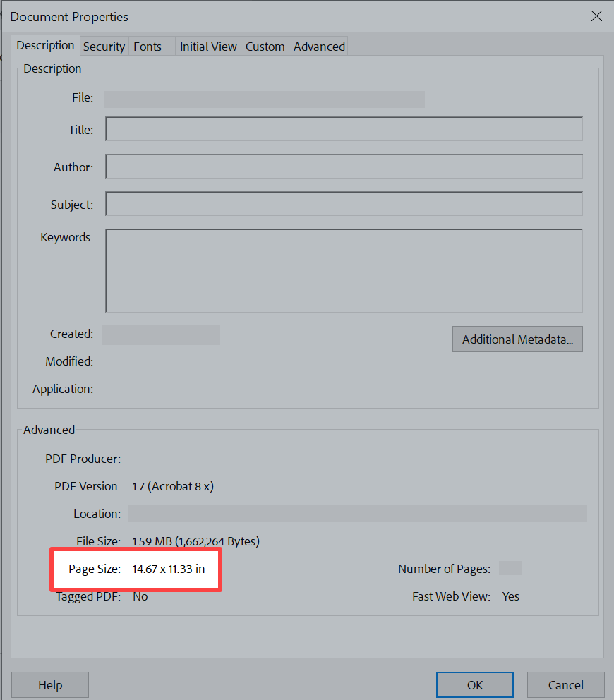Click the Fast Web View 'Yes' value
The image size is (614, 700).
[x=510, y=596]
